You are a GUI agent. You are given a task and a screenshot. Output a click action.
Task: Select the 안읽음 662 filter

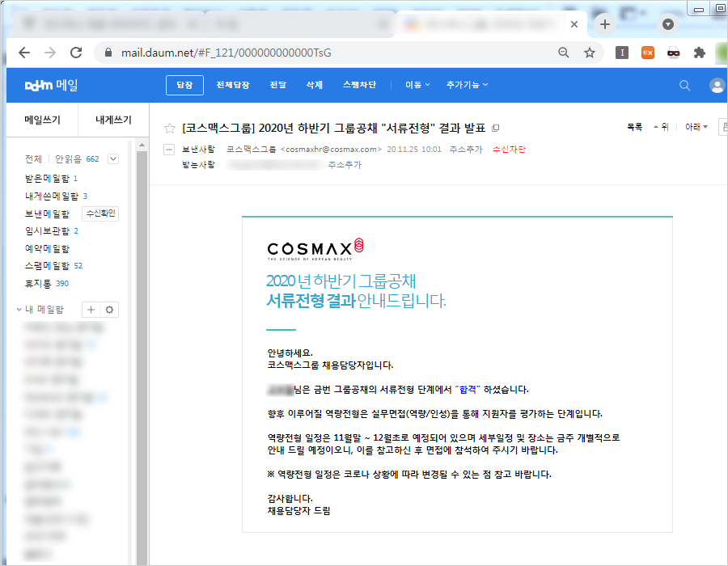click(x=77, y=159)
